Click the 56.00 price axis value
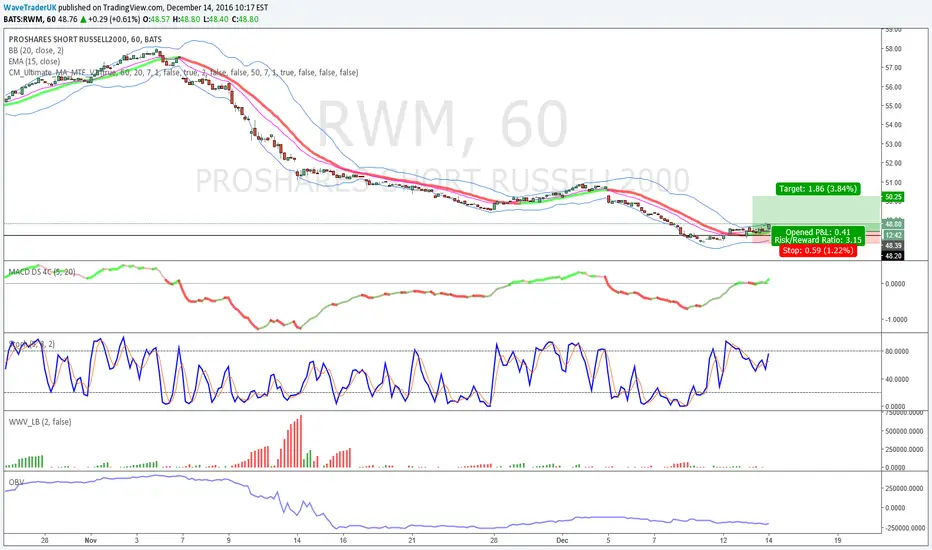 pos(893,87)
